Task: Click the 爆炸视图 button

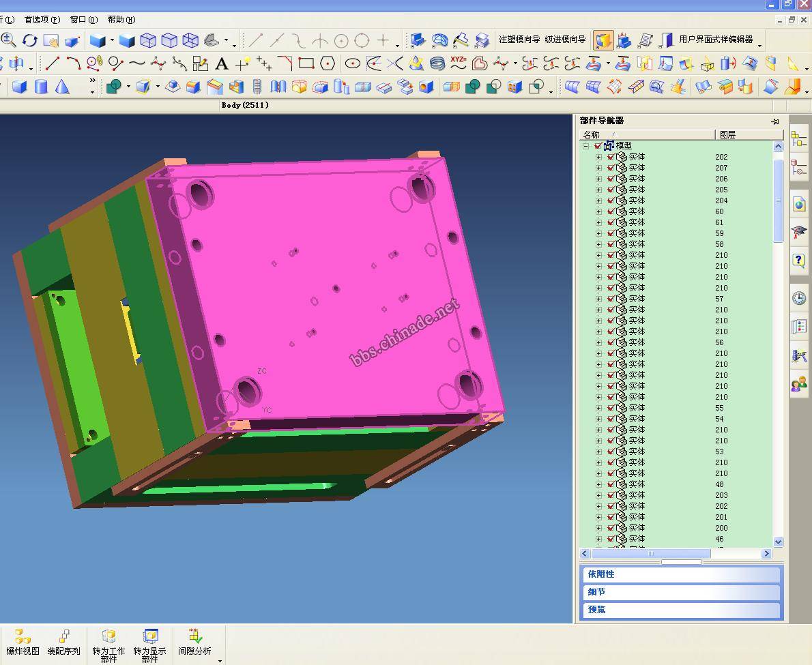Action: pyautogui.click(x=23, y=643)
